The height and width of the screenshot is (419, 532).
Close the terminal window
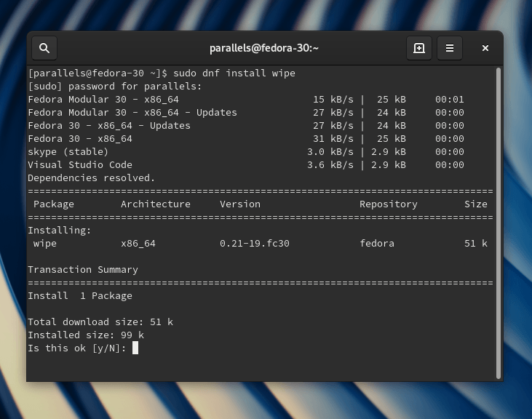[x=485, y=48]
